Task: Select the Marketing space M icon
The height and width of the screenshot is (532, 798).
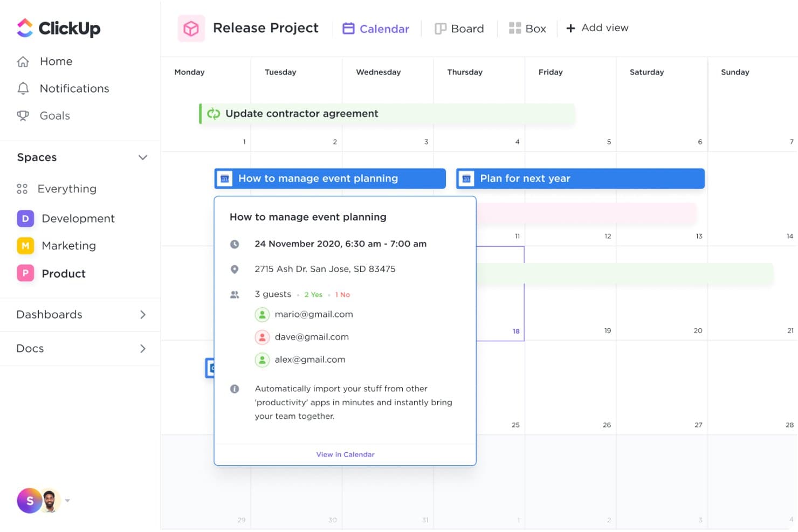Action: click(25, 246)
